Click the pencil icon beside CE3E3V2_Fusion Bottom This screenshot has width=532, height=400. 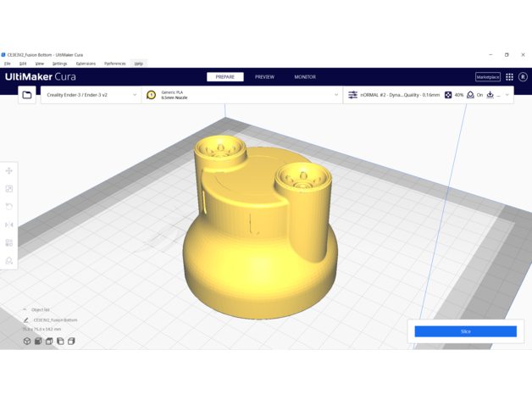pos(26,320)
